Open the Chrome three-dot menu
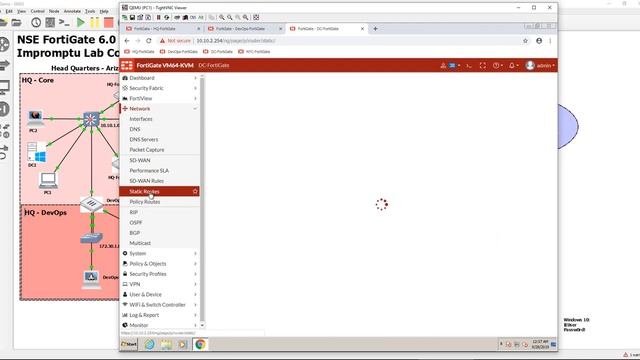The image size is (640, 360). 550,41
